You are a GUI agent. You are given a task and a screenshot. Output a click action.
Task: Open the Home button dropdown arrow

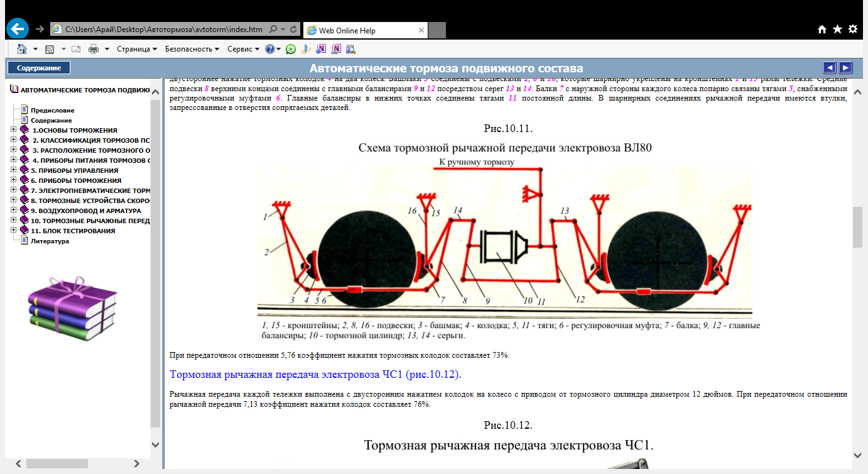point(35,49)
